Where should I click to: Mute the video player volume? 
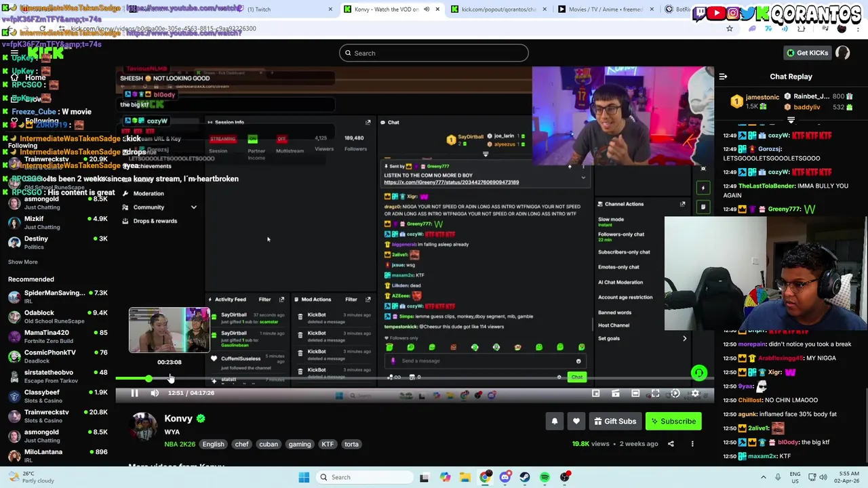pyautogui.click(x=155, y=393)
